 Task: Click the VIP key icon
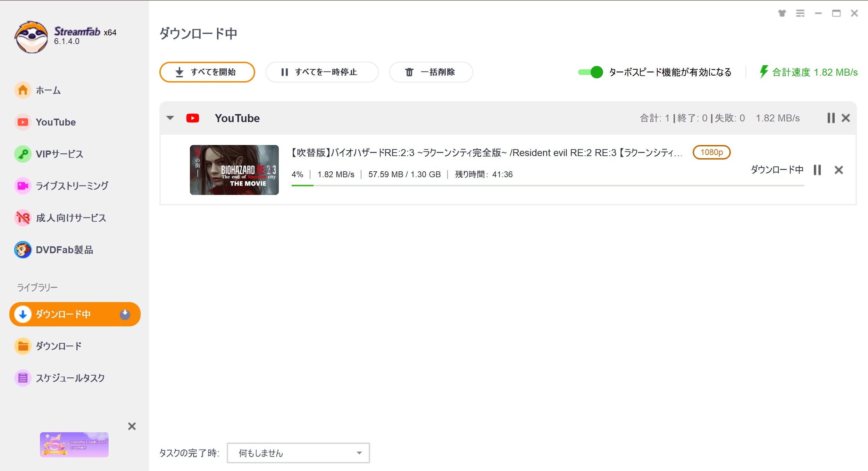pos(23,154)
